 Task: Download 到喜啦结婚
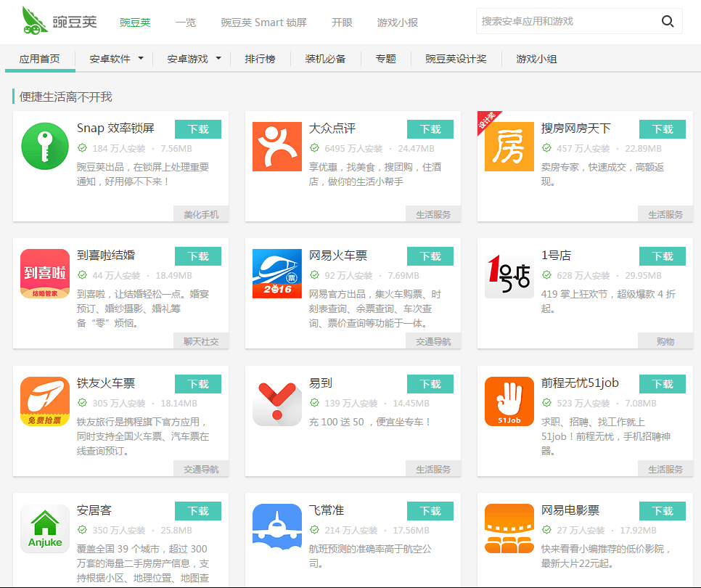coord(198,256)
